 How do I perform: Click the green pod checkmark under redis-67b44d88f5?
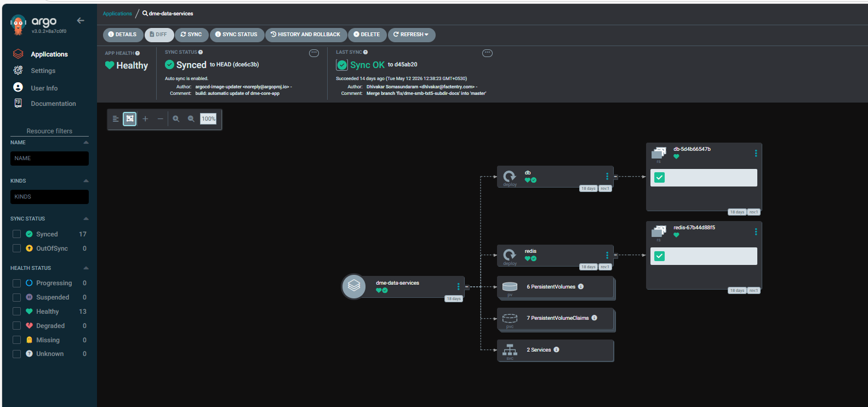(660, 256)
